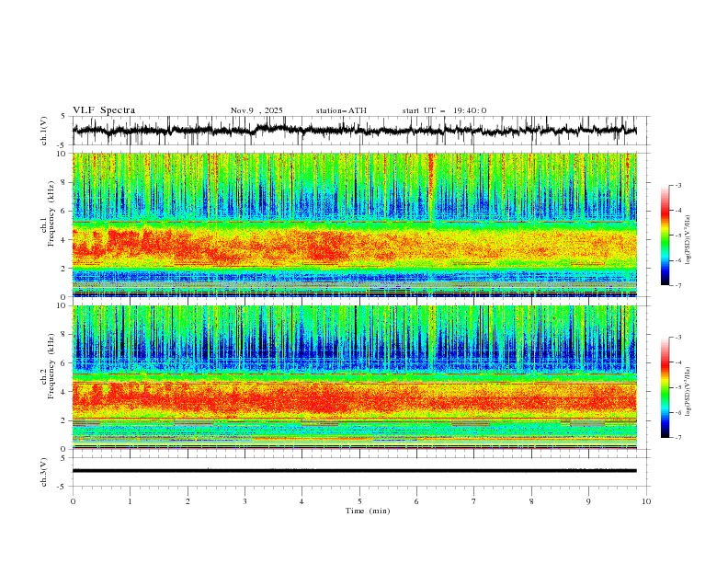This screenshot has width=728, height=563.
Task: Click the ch.2 "Frequency (kHz)" axis label
Action: [51, 365]
